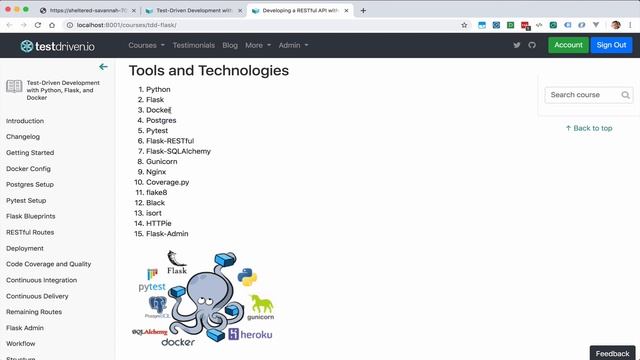Screen dimensions: 640x360
Task: Open the Deployment chapter
Action: (x=25, y=248)
